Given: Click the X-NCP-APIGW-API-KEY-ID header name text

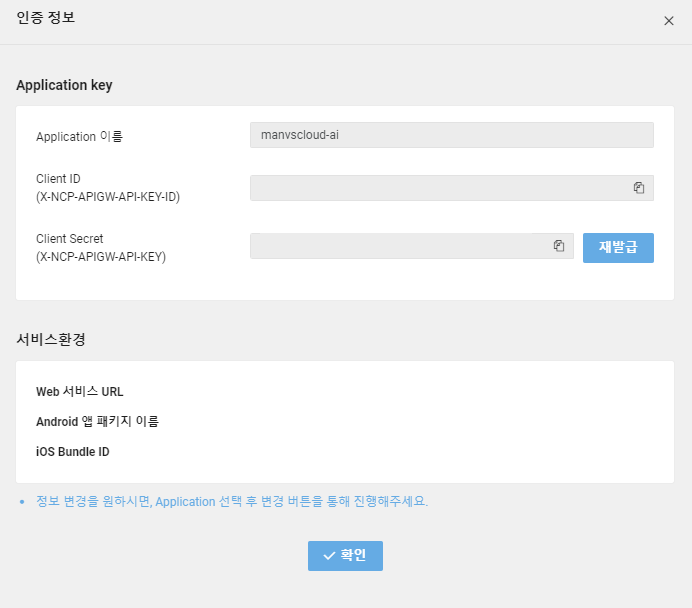Looking at the screenshot, I should pos(108,197).
